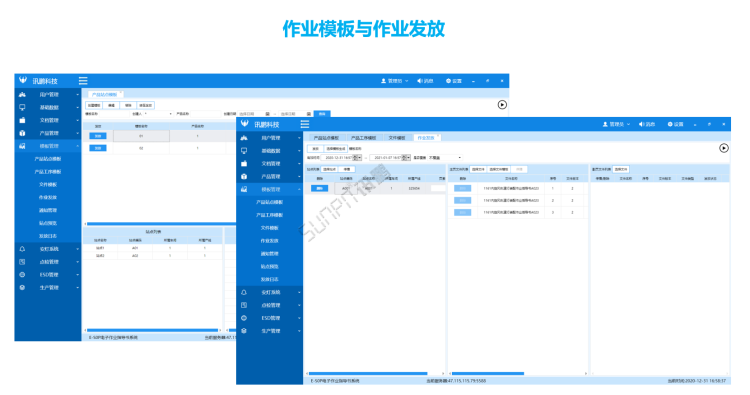Click the ESD管理 icon in front window
This screenshot has width=750, height=395.
(x=244, y=318)
